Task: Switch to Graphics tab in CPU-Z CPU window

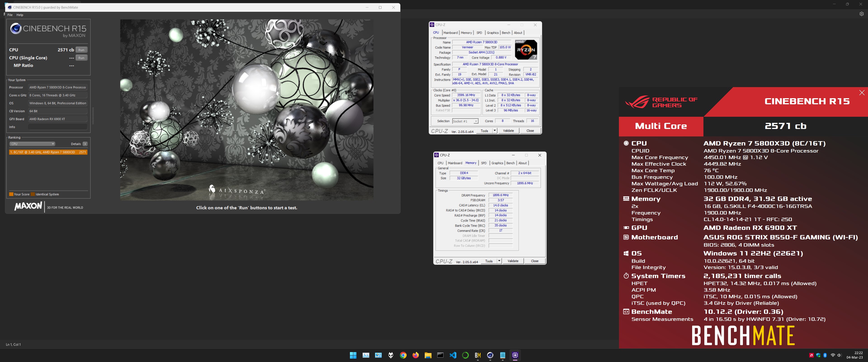Action: (493, 33)
